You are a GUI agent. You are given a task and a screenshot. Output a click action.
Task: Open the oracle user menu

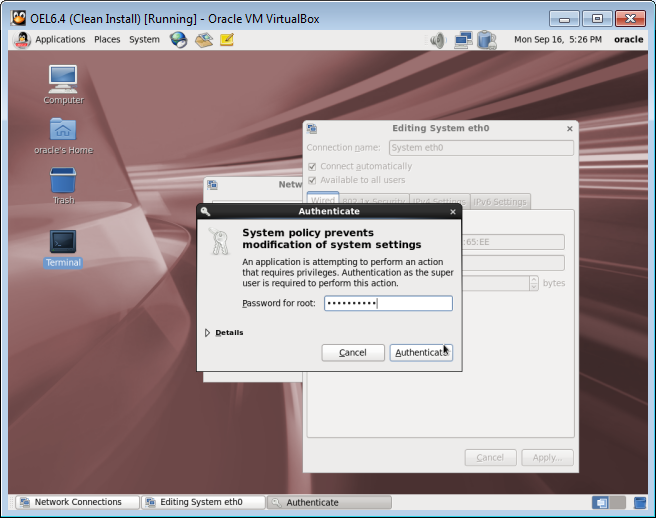coord(628,40)
